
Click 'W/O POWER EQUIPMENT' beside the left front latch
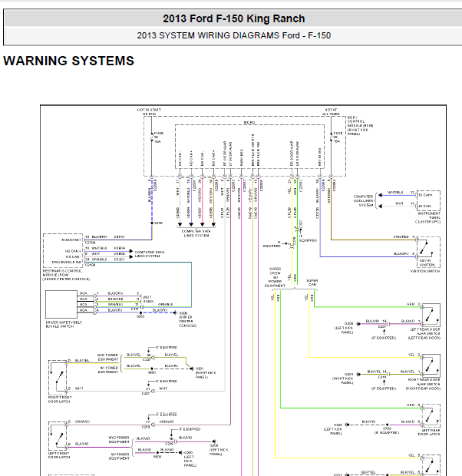pos(119,440)
